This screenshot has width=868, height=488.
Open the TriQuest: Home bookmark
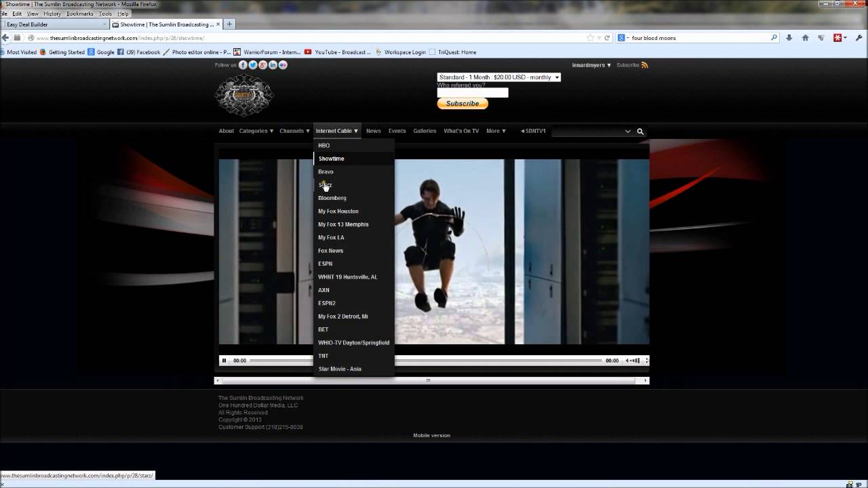452,52
